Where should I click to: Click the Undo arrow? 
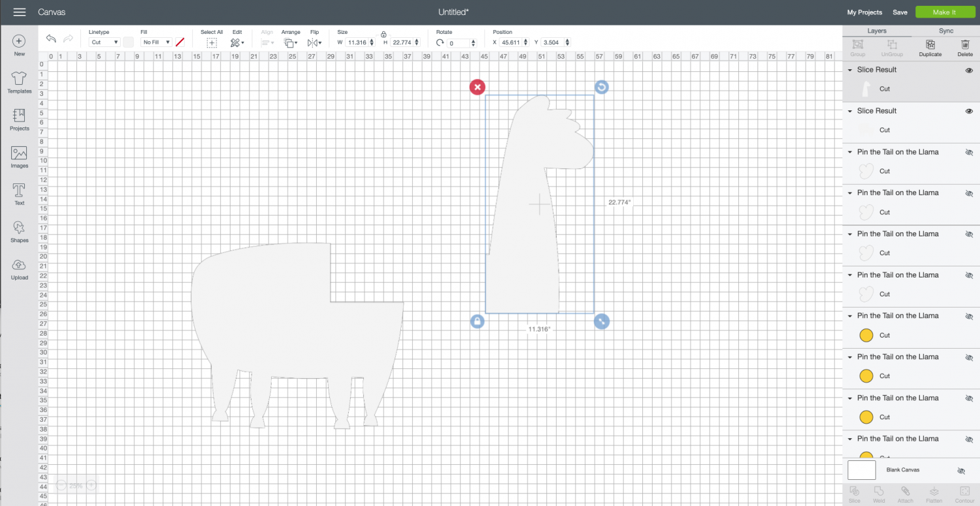[x=51, y=39]
